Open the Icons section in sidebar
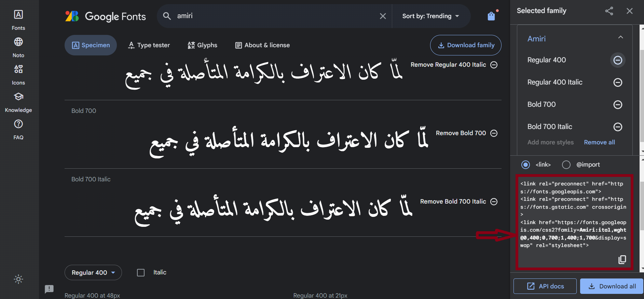Viewport: 644px width, 299px height. click(18, 75)
